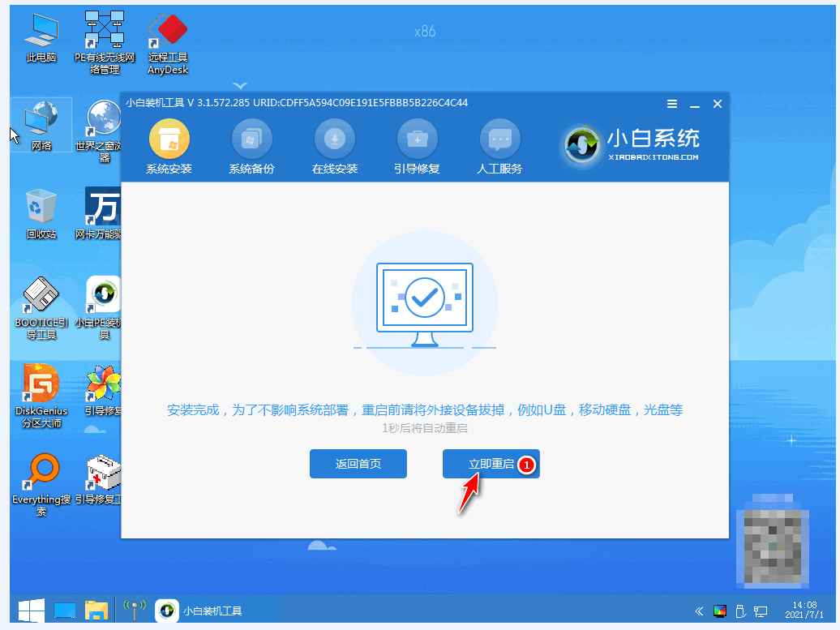840x630 pixels.
Task: Open the 引导修复 toolbox icon
Action: click(x=418, y=139)
